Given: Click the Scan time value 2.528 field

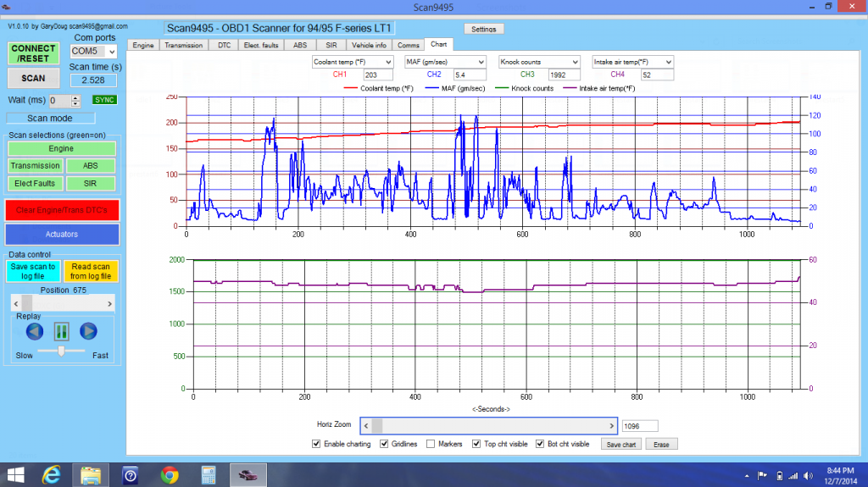Looking at the screenshot, I should click(x=93, y=80).
